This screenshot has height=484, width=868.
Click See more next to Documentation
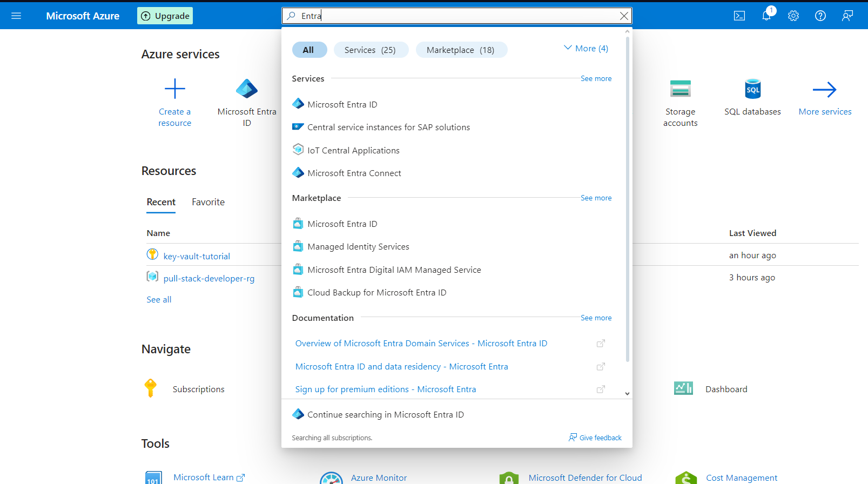596,318
